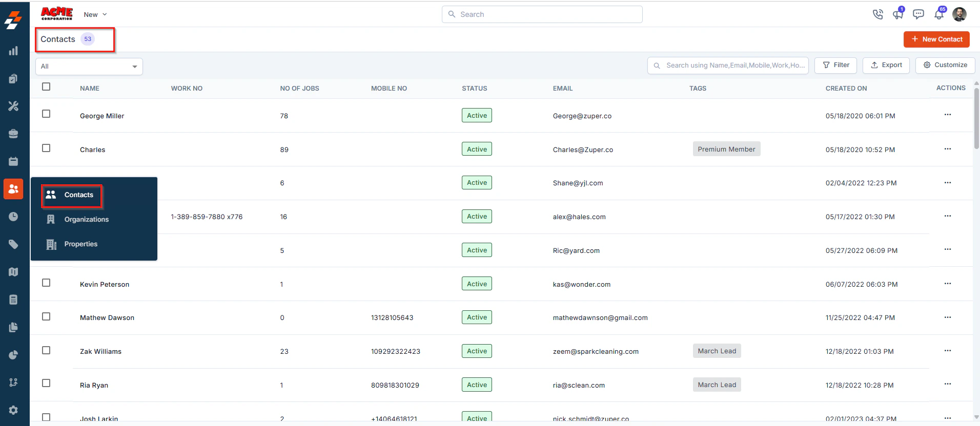Open notifications bell with 65 badge
The image size is (980, 426).
[x=939, y=14]
